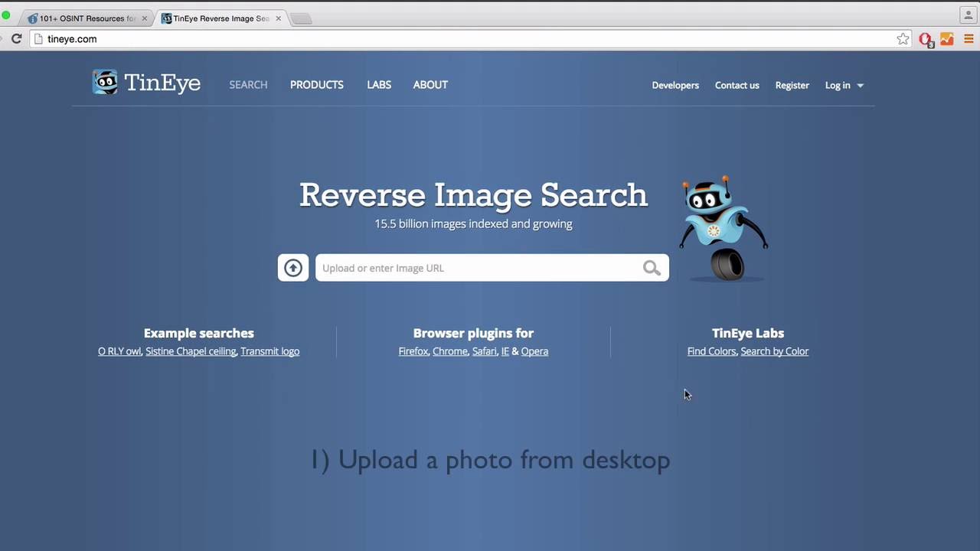Open the Sistine Chapel ceiling example
The height and width of the screenshot is (551, 980).
pos(191,351)
